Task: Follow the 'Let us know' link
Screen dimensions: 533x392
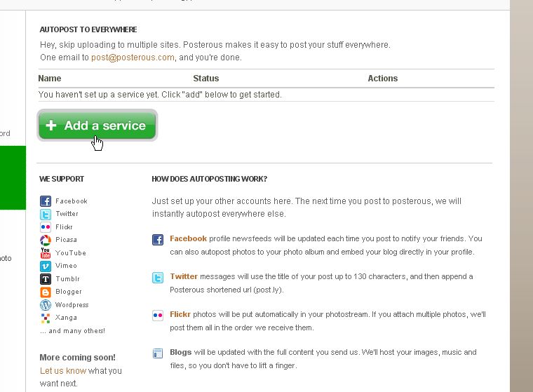Action: [x=63, y=370]
